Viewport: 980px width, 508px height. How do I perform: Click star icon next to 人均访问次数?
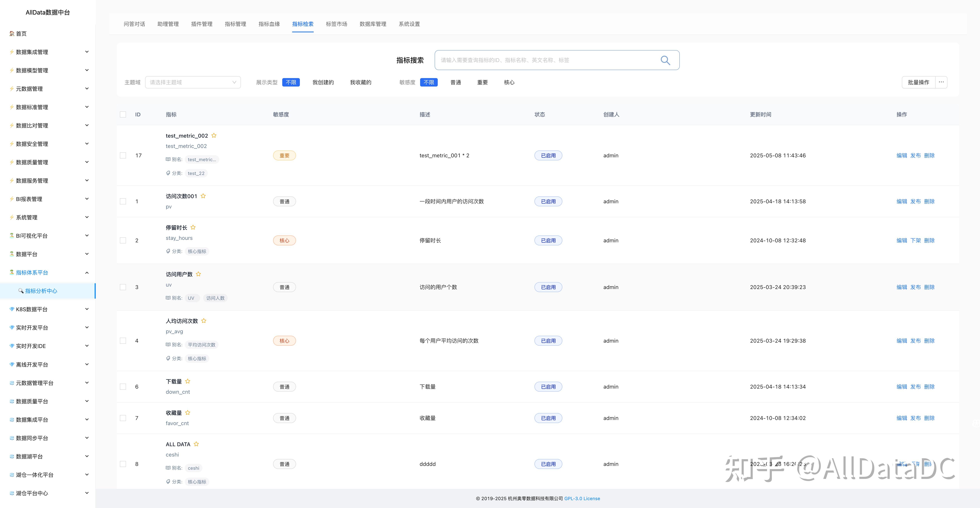pyautogui.click(x=204, y=321)
